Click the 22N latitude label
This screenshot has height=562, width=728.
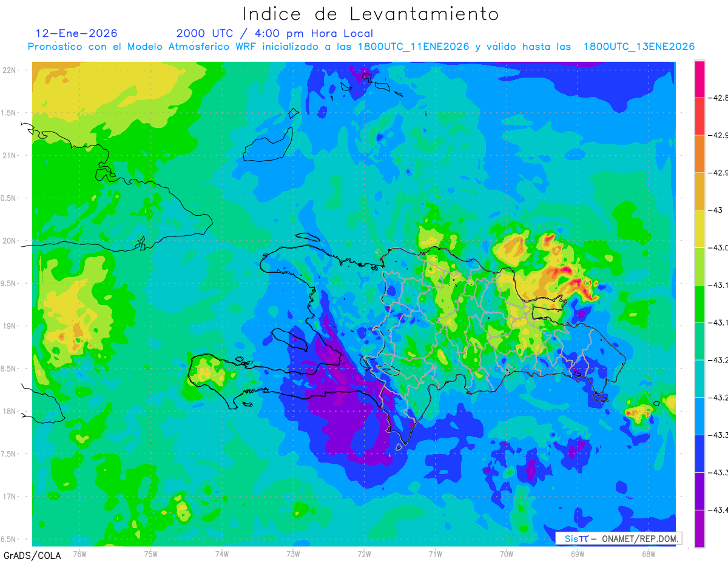tap(10, 70)
